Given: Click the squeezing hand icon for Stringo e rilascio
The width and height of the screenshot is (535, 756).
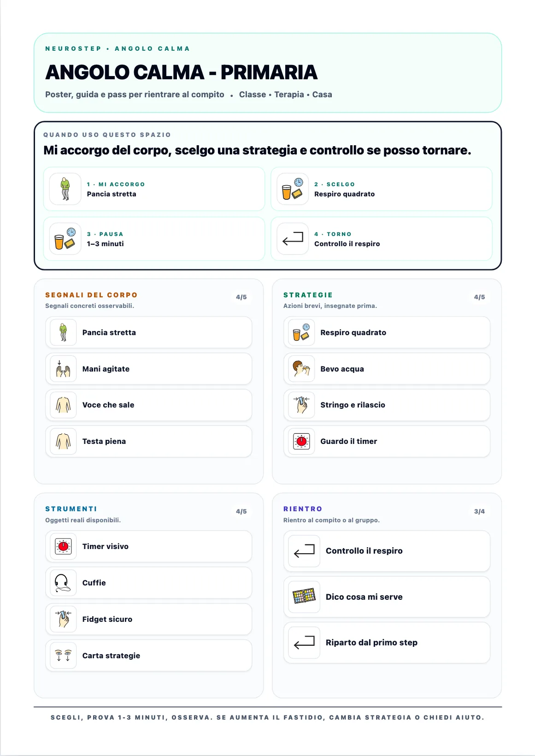Looking at the screenshot, I should click(301, 405).
